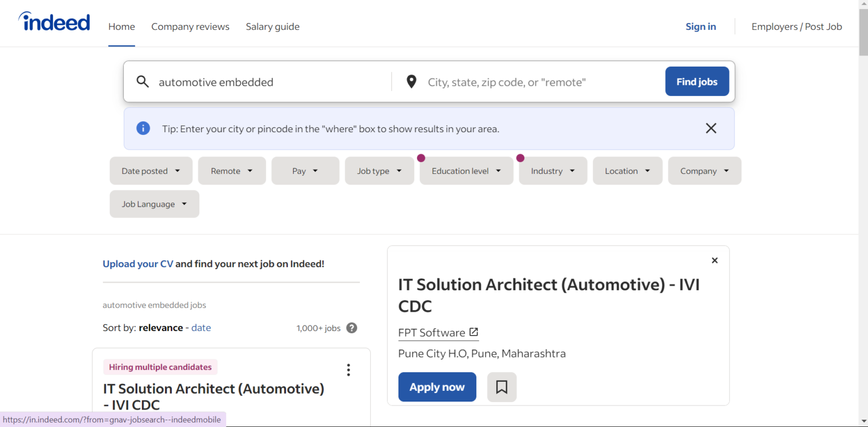Sort results by date
Image resolution: width=868 pixels, height=427 pixels.
point(201,328)
